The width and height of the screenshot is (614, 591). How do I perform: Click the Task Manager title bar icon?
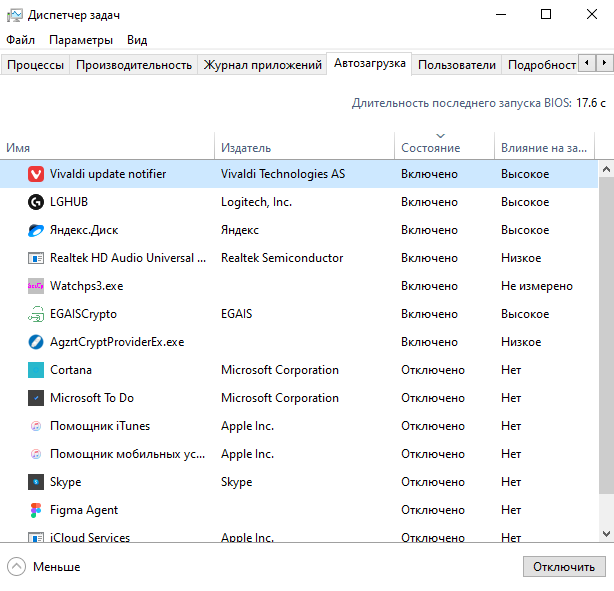(x=14, y=15)
